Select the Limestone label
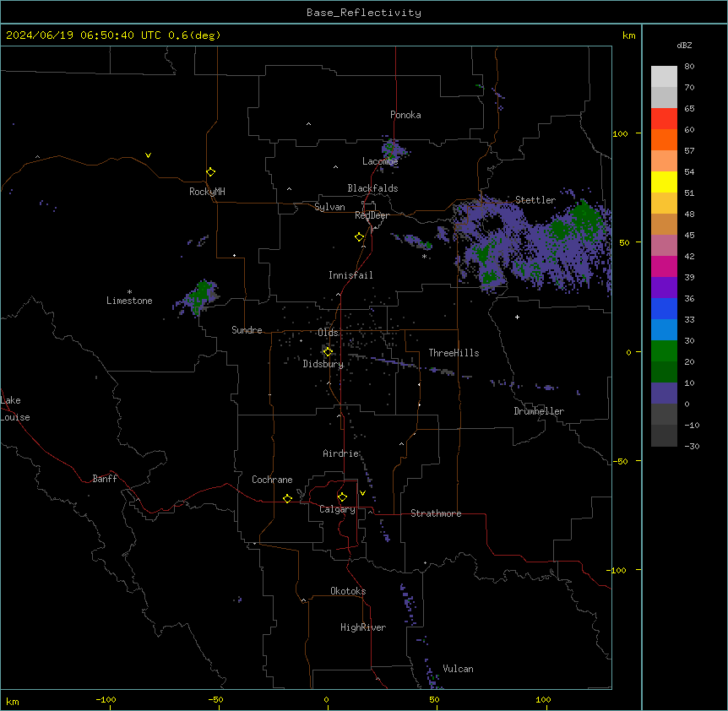The image size is (728, 711). (129, 301)
